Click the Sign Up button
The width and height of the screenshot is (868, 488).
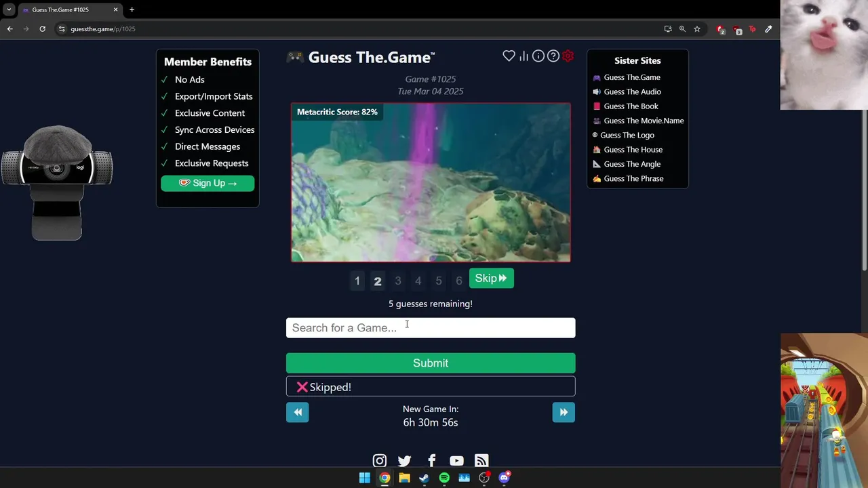click(x=208, y=183)
